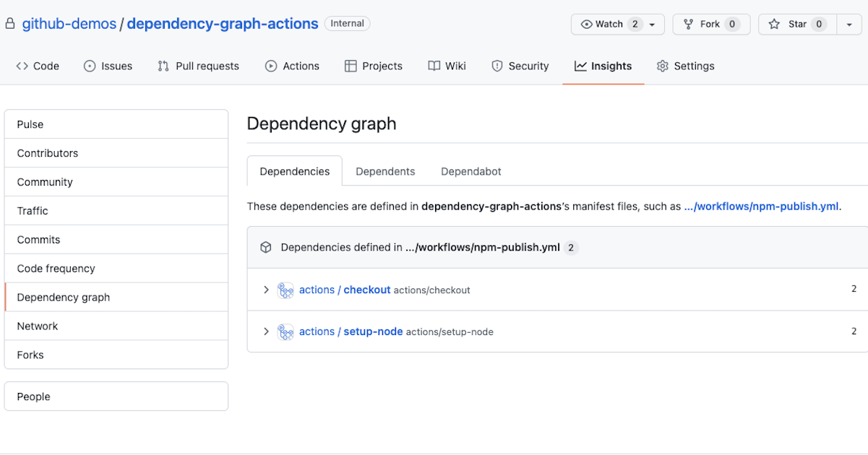
Task: Expand the actions/checkout dependency row
Action: [265, 290]
